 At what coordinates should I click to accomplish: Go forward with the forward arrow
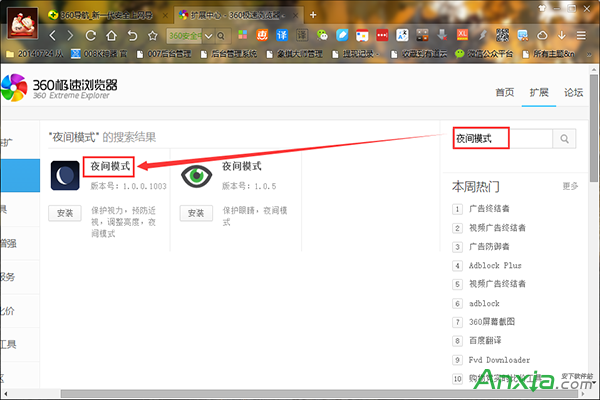70,36
